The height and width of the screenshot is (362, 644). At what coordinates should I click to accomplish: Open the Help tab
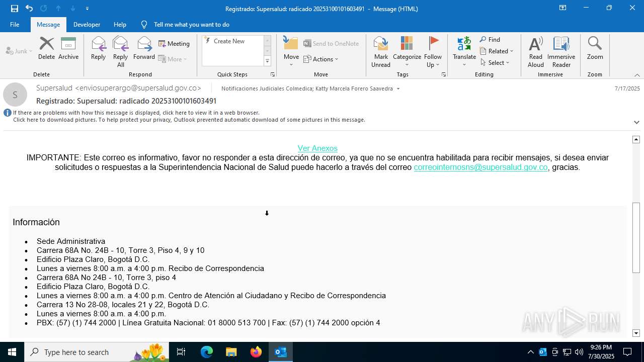(120, 25)
